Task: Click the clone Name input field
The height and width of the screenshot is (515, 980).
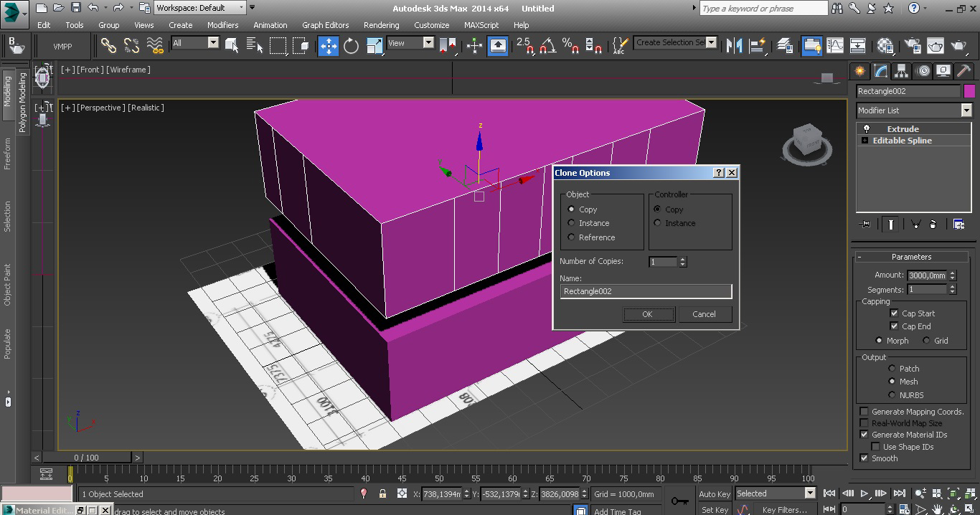Action: click(646, 291)
